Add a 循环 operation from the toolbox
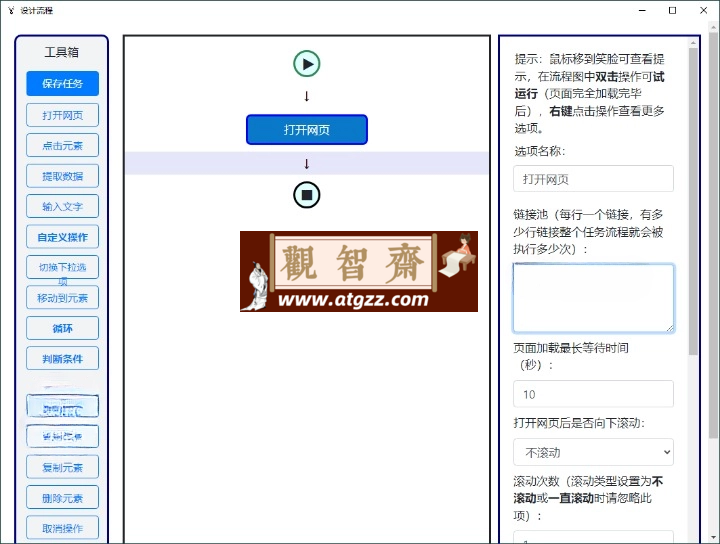The height and width of the screenshot is (544, 720). point(62,328)
